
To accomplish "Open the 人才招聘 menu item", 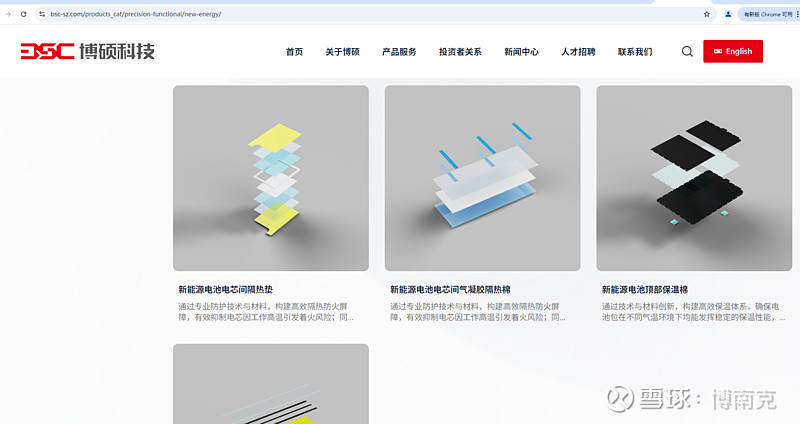I will click(x=578, y=52).
